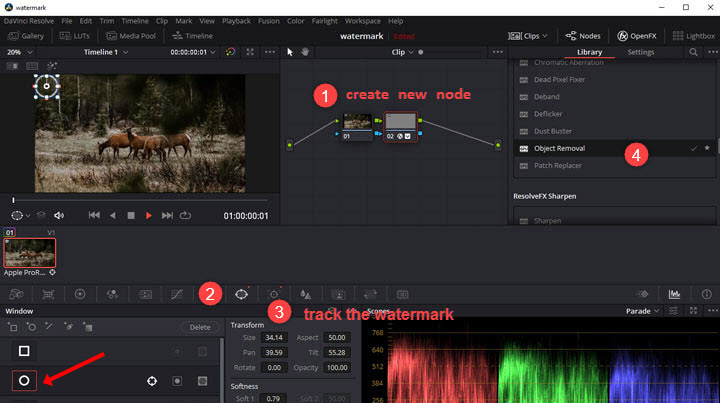Select the circle window shape
The height and width of the screenshot is (403, 720).
point(24,380)
